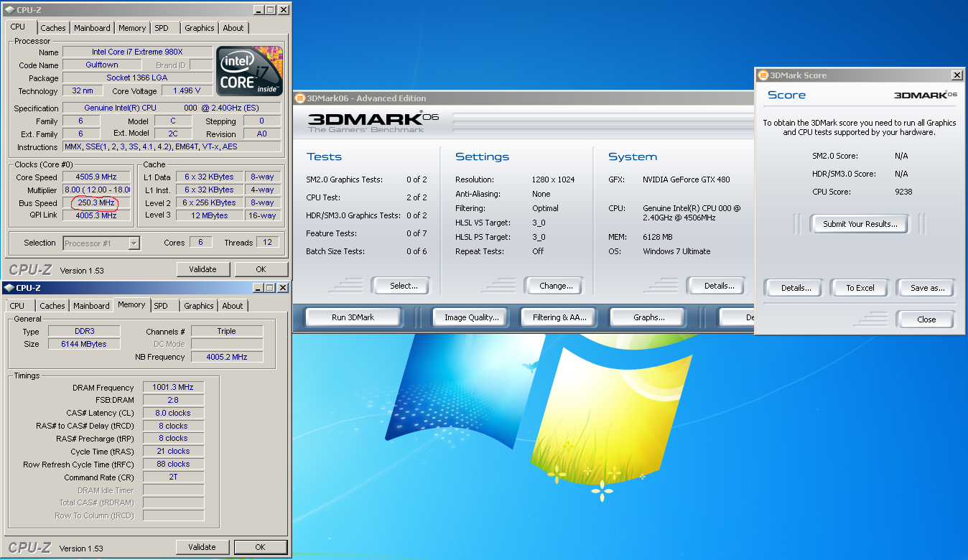This screenshot has width=968, height=560.
Task: Click the Channels # value Triple
Action: pos(227,332)
